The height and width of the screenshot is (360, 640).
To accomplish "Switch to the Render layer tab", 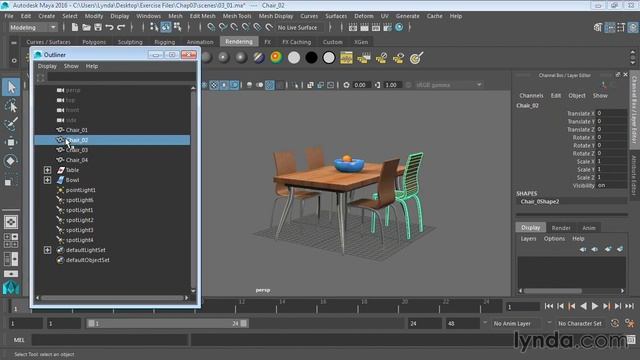I will tap(561, 228).
